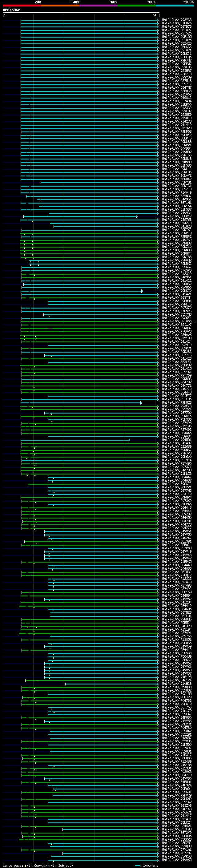Select hit label UniRef100_Q41449
This screenshot has width=197, height=868.
[x=176, y=125]
